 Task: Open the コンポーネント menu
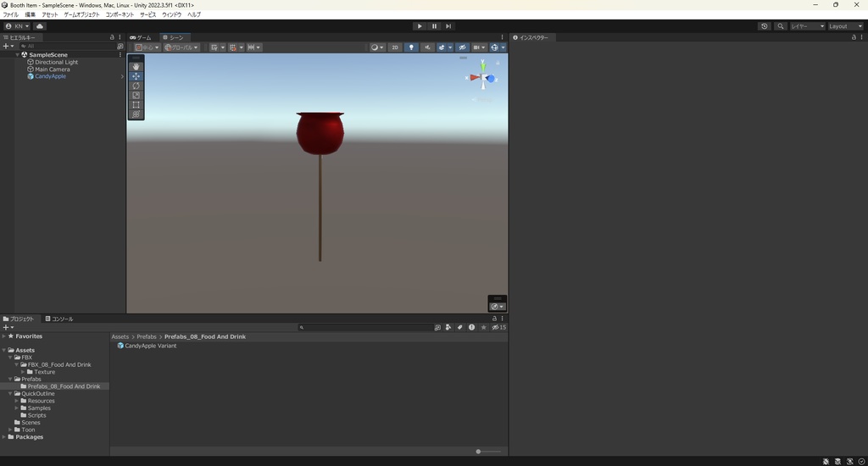point(120,14)
